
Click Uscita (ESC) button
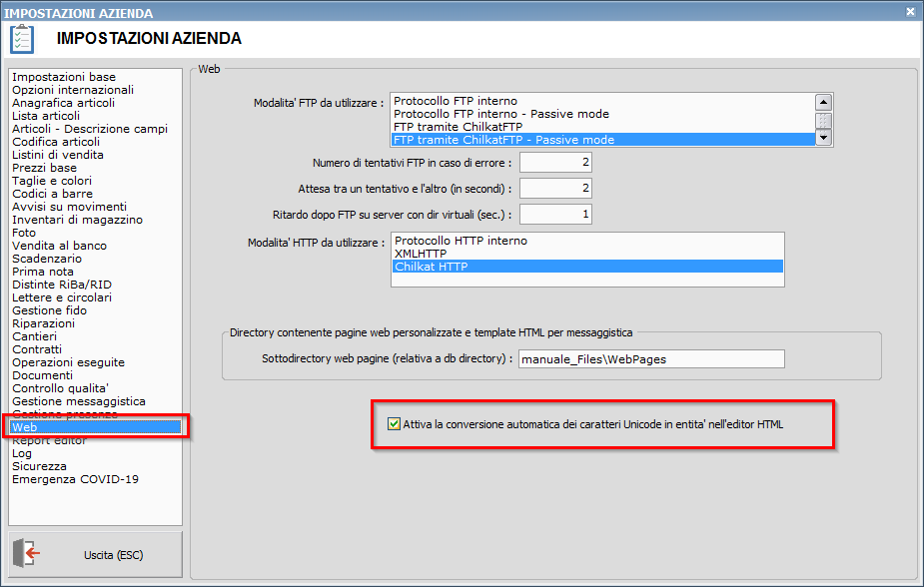tap(96, 555)
